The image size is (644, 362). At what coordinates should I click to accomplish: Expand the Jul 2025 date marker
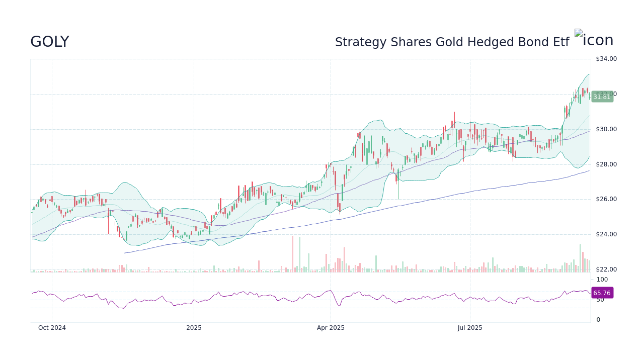[470, 327]
